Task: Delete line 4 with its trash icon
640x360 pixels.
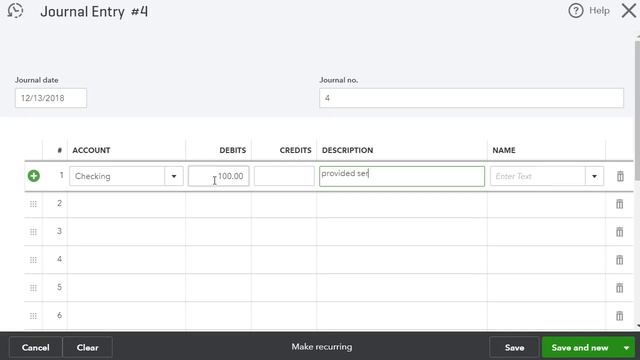Action: pyautogui.click(x=620, y=260)
